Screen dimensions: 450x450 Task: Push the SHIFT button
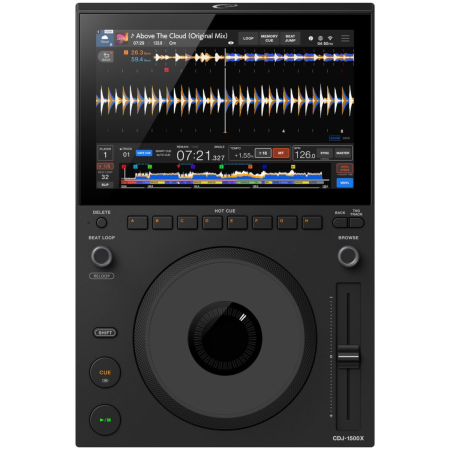pyautogui.click(x=105, y=333)
